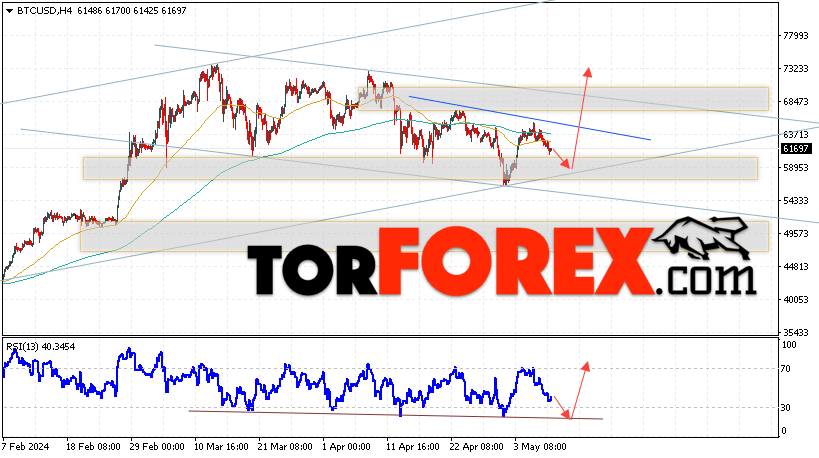819x458 pixels.
Task: Click the 1 Apr 00:00 date label
Action: click(x=347, y=447)
